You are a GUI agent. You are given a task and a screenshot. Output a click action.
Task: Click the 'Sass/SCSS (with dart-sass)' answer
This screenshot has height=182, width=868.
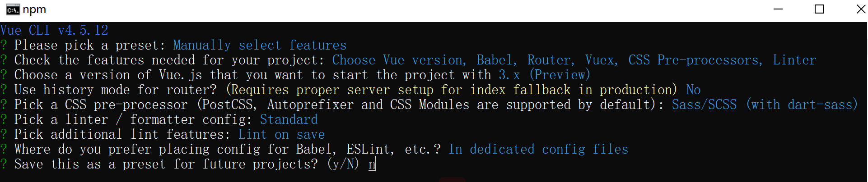pos(765,105)
